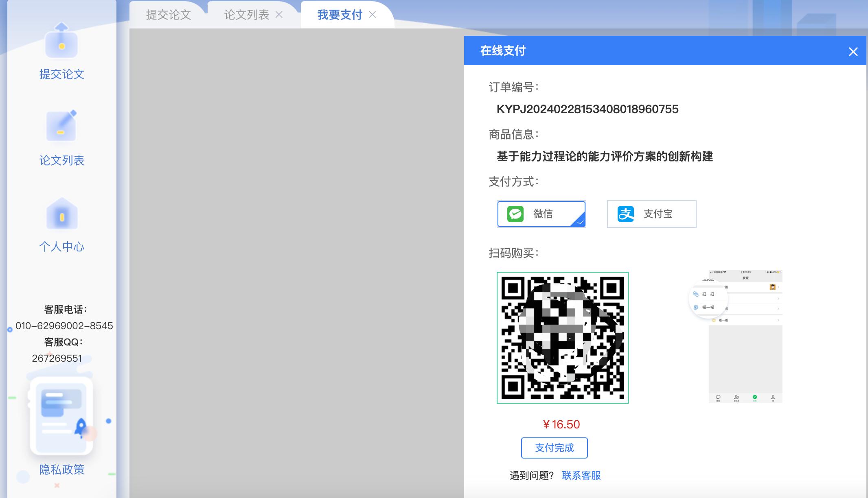The width and height of the screenshot is (868, 498).
Task: Select the 我要支付 tab
Action: (x=339, y=15)
